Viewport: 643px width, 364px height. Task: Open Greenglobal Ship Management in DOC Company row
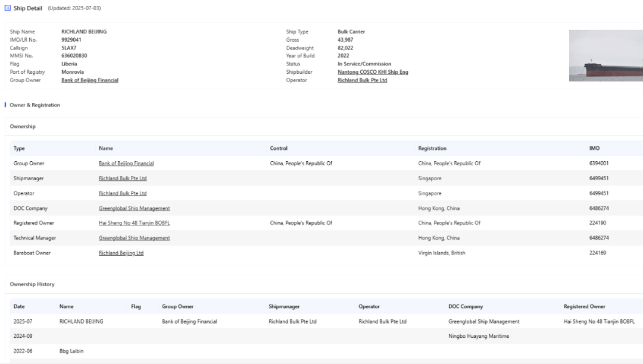pyautogui.click(x=134, y=208)
